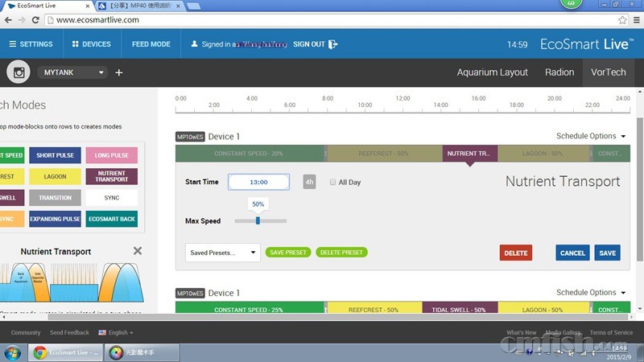Click the blue SAVE button
Viewport: 644px width, 362px height.
tap(607, 253)
